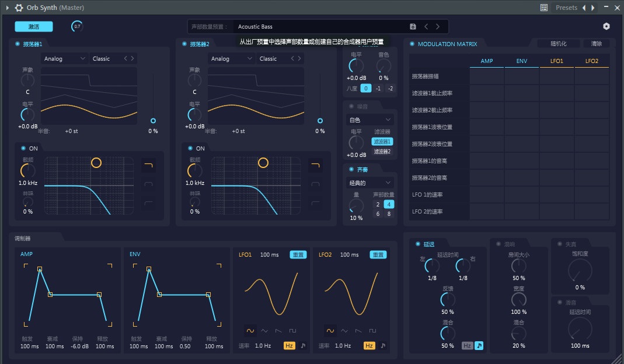The width and height of the screenshot is (624, 364).
Task: Select the LFO1 column header in modulation matrix
Action: [557, 61]
